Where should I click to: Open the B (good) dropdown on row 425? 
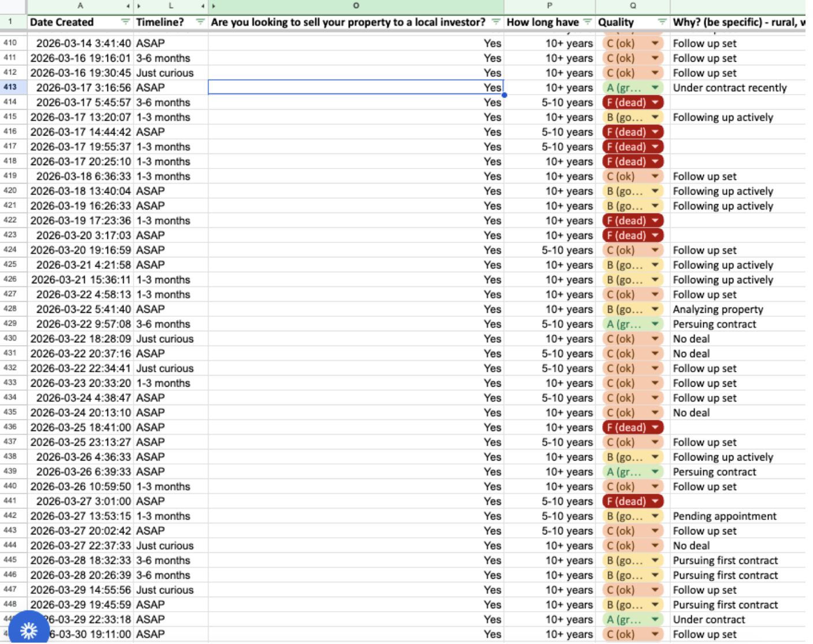point(655,265)
